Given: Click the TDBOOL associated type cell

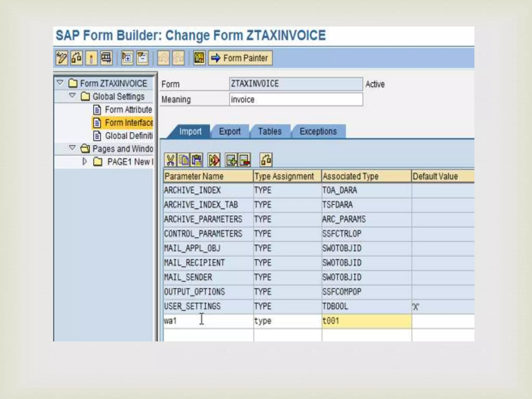Looking at the screenshot, I should 367,306.
